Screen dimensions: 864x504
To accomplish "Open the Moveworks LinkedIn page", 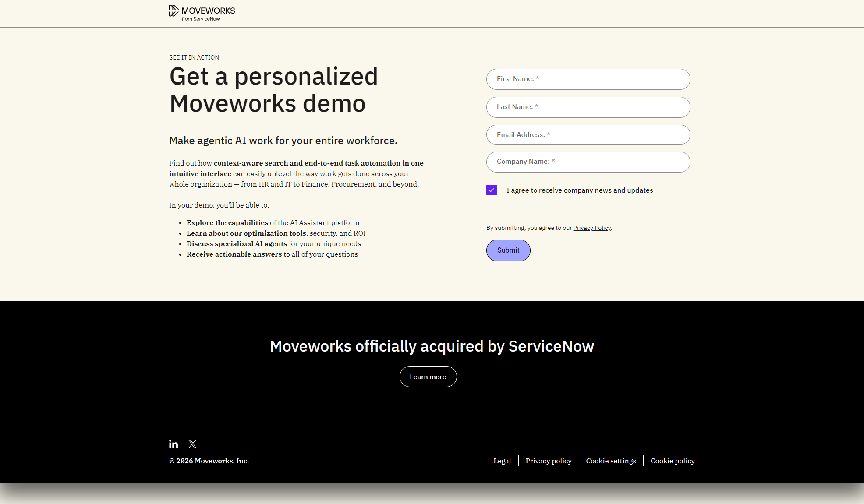I will [173, 444].
